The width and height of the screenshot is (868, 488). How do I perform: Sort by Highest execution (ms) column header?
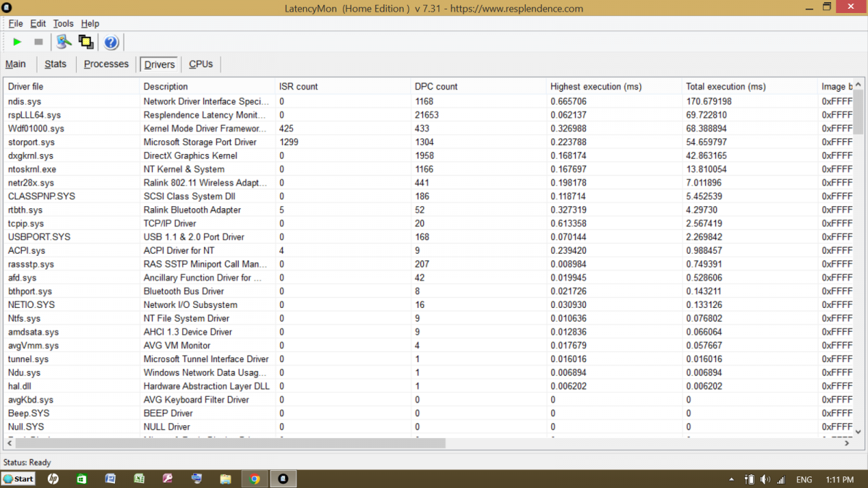click(614, 87)
